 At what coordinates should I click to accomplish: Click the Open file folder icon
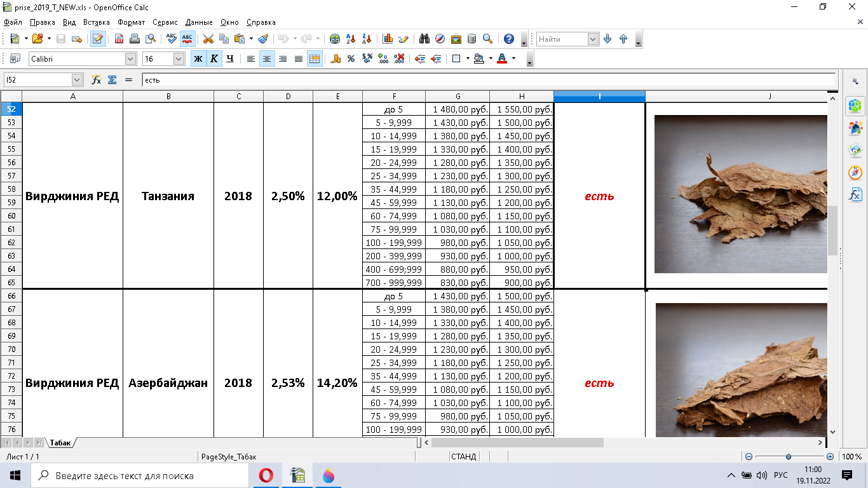click(37, 39)
